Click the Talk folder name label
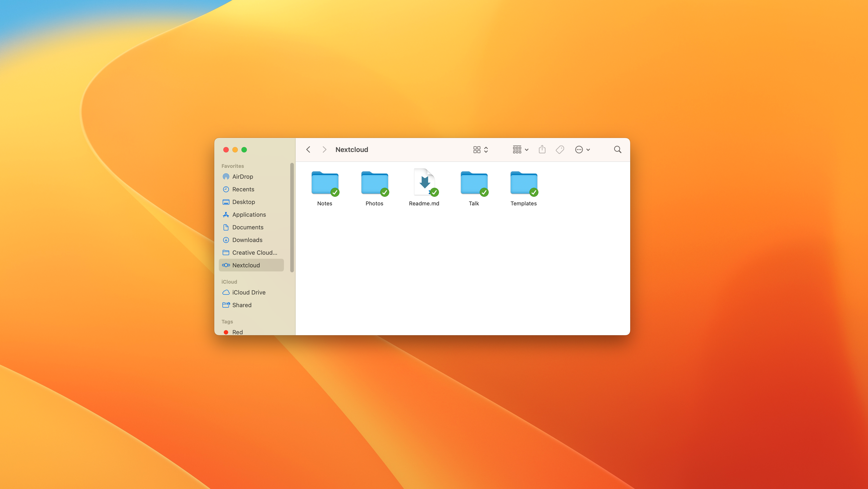Viewport: 868px width, 489px height. click(474, 203)
